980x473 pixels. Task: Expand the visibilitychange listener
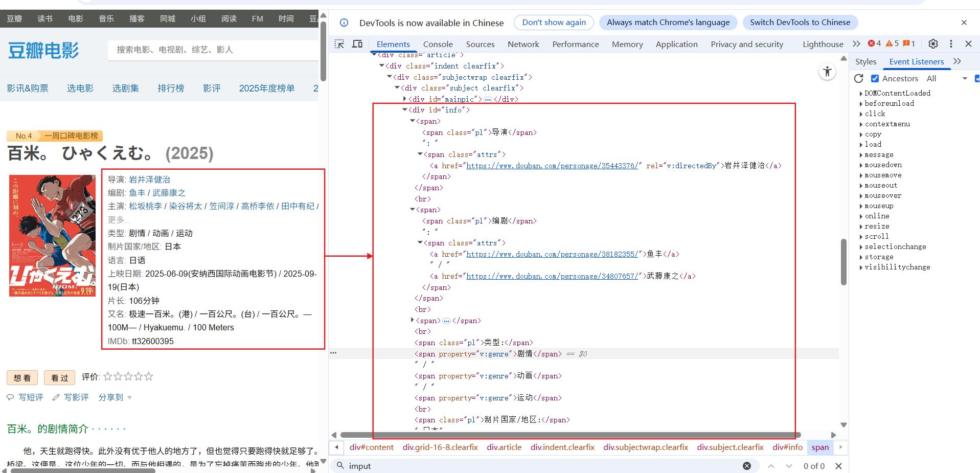click(861, 267)
